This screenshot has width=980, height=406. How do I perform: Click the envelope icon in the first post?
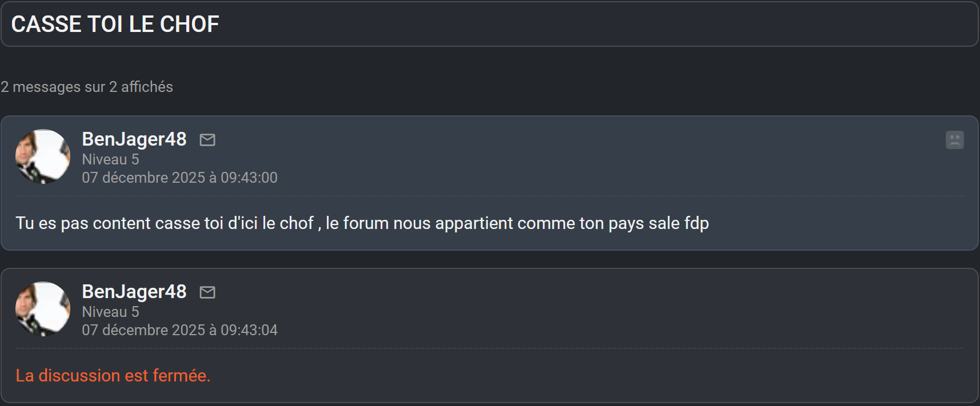point(207,140)
